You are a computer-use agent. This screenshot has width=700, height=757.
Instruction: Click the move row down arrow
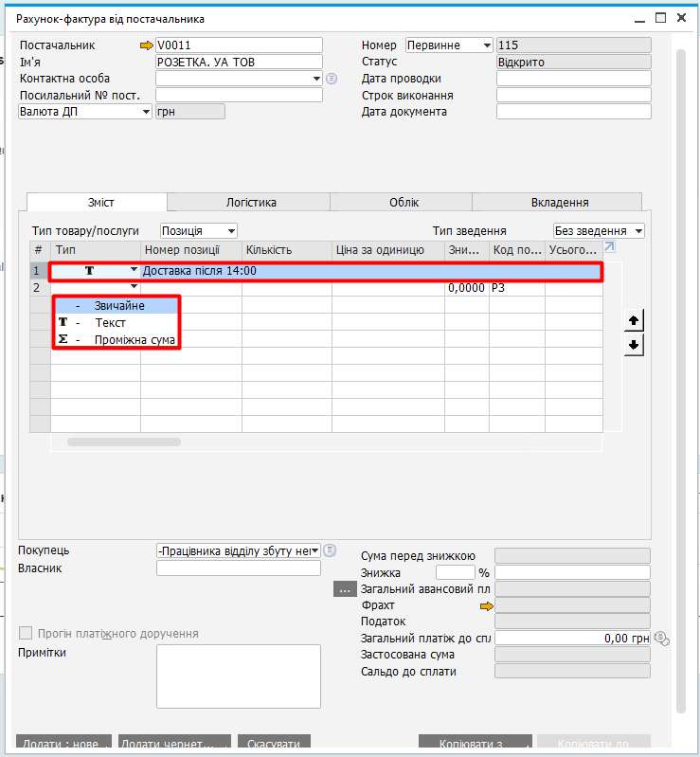click(x=635, y=345)
